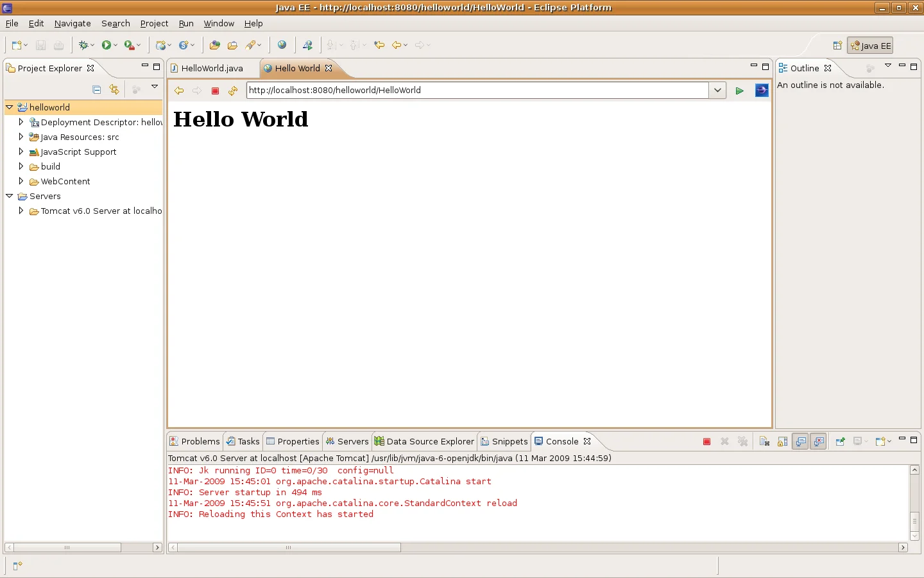924x578 pixels.
Task: Switch to the Servers tab
Action: [x=347, y=441]
